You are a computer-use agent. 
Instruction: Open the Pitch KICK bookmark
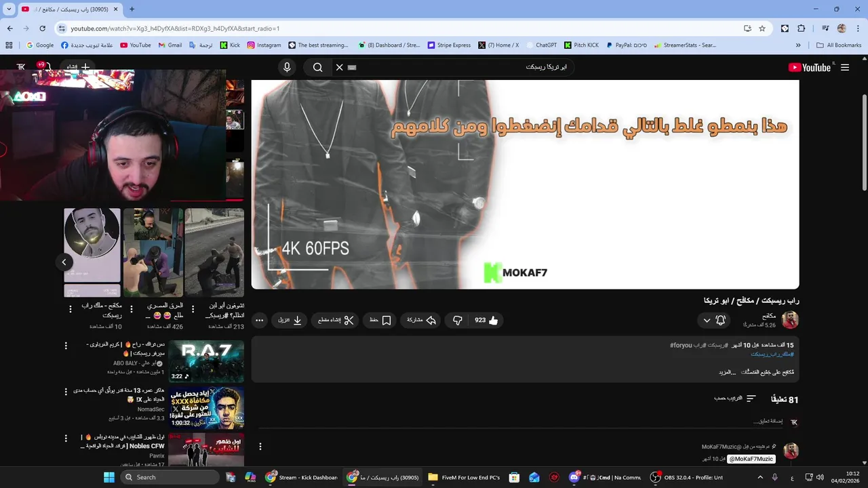pyautogui.click(x=581, y=45)
